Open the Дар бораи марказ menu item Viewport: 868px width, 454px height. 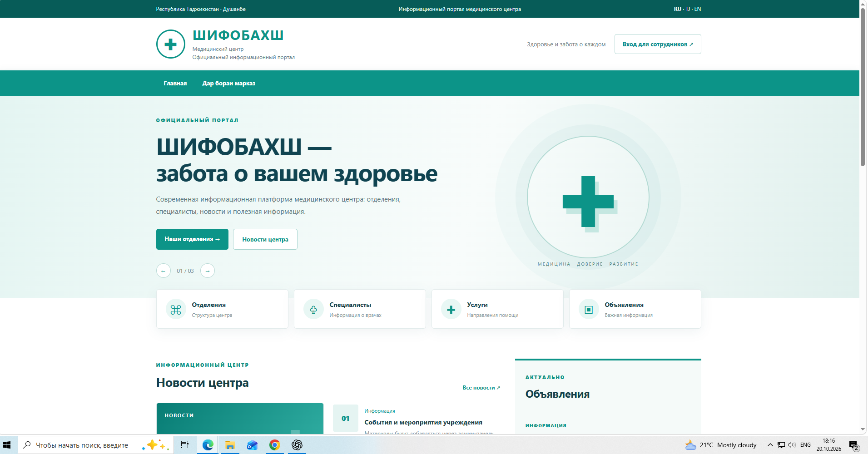(x=229, y=83)
